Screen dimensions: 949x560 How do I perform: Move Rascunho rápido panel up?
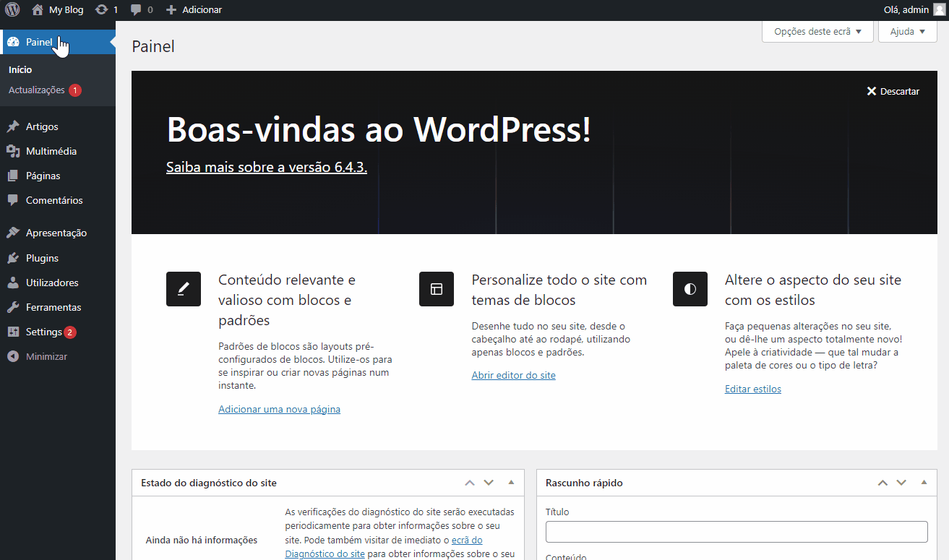tap(883, 483)
